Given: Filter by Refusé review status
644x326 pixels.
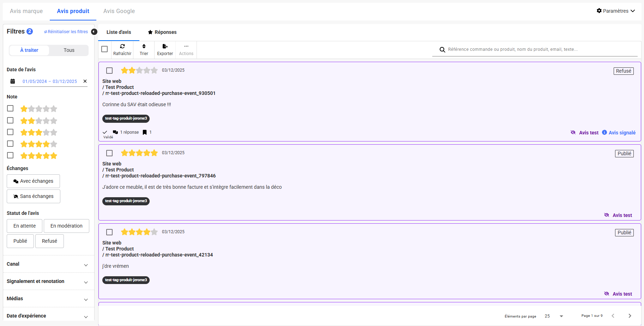Looking at the screenshot, I should pyautogui.click(x=49, y=241).
